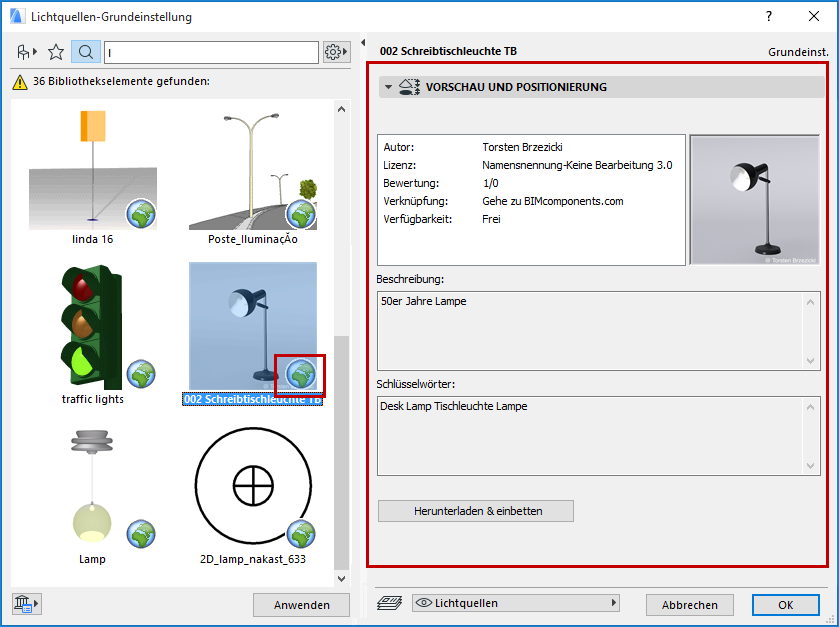Click globe icon on 2D_lamp_nakast_633
Image resolution: width=839 pixels, height=627 pixels.
(x=301, y=534)
